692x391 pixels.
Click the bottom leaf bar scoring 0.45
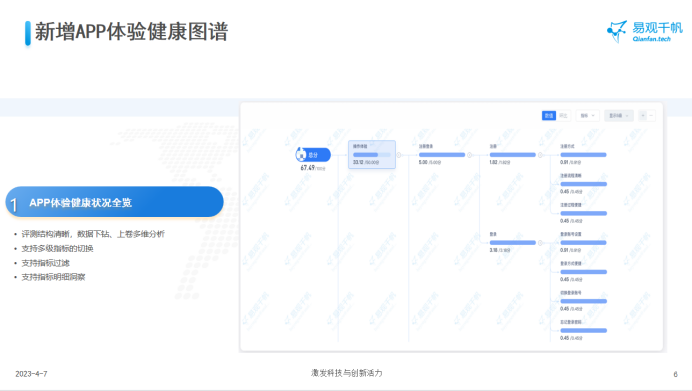(583, 331)
